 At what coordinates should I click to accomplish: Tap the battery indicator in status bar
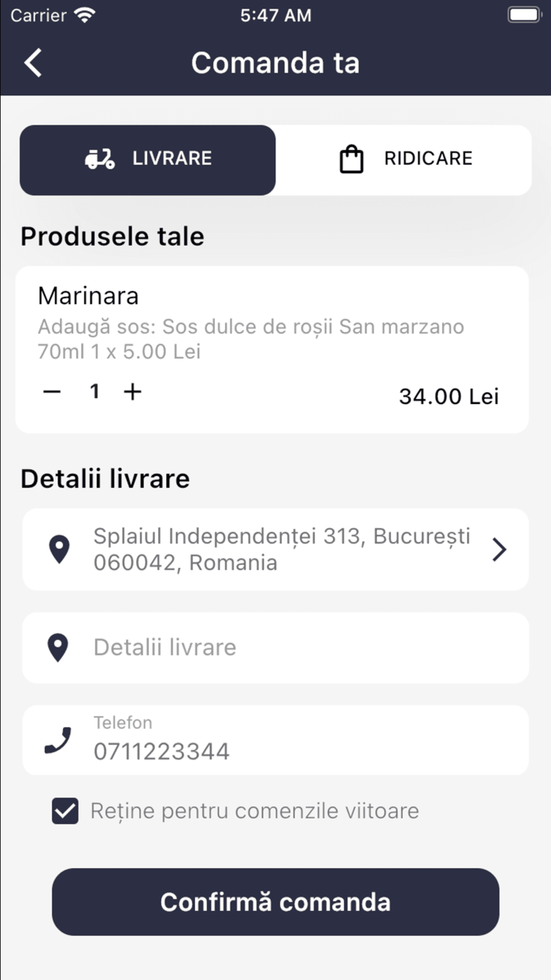coord(523,15)
